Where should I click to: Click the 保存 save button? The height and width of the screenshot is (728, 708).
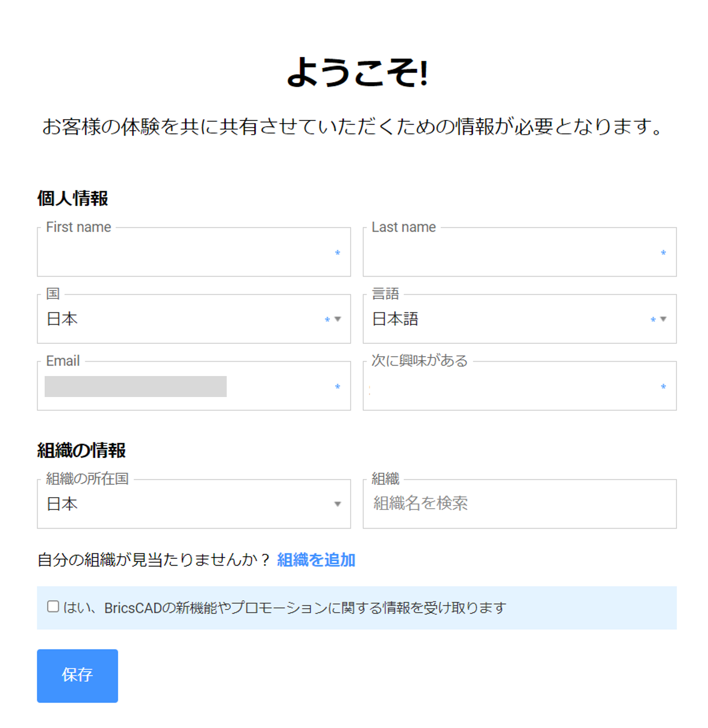pyautogui.click(x=77, y=676)
